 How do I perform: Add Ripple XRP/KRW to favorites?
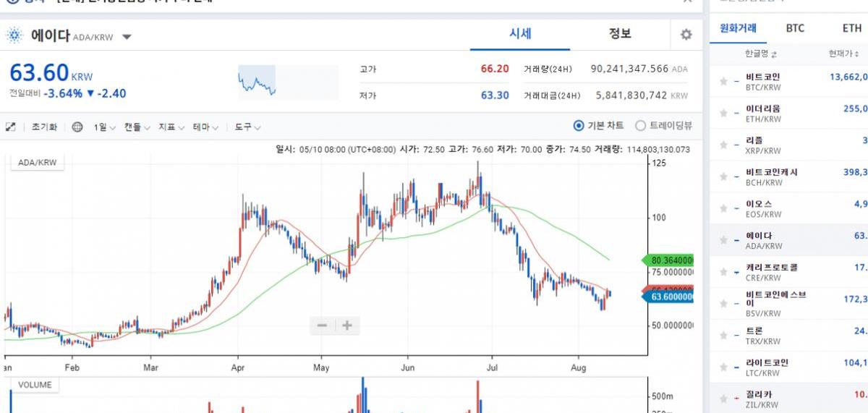click(723, 145)
